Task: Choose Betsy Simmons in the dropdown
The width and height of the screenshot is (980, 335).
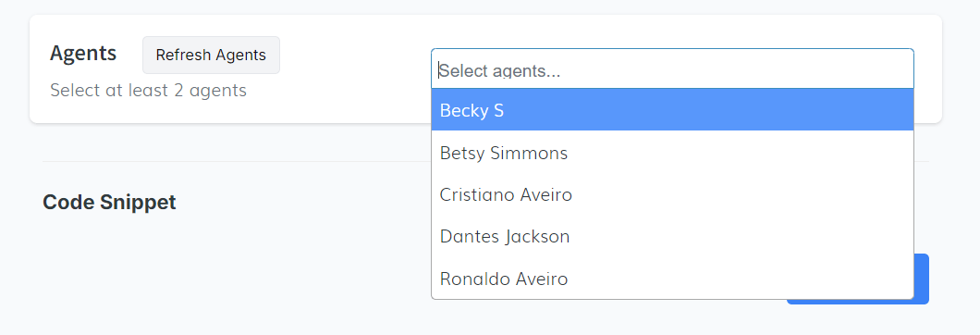Action: [x=672, y=153]
